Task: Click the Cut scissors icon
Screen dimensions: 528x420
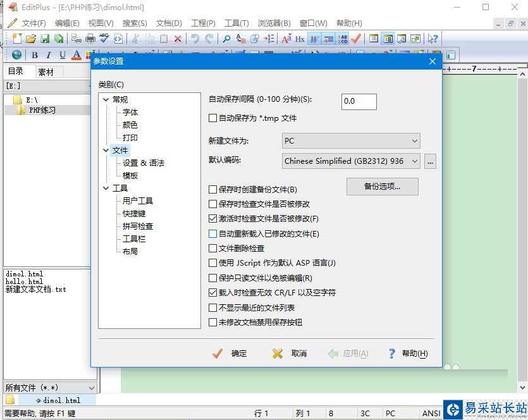Action: pos(135,39)
